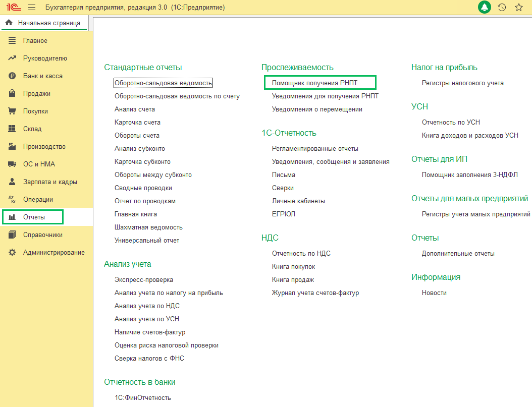This screenshot has height=407, width=532.
Task: Open Регламентированные отчеты
Action: [x=315, y=148]
